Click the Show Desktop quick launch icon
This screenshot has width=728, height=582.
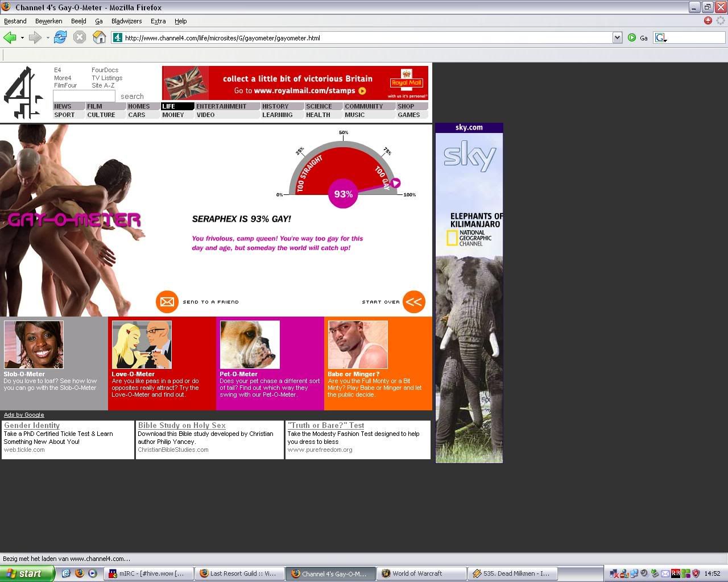pos(66,573)
